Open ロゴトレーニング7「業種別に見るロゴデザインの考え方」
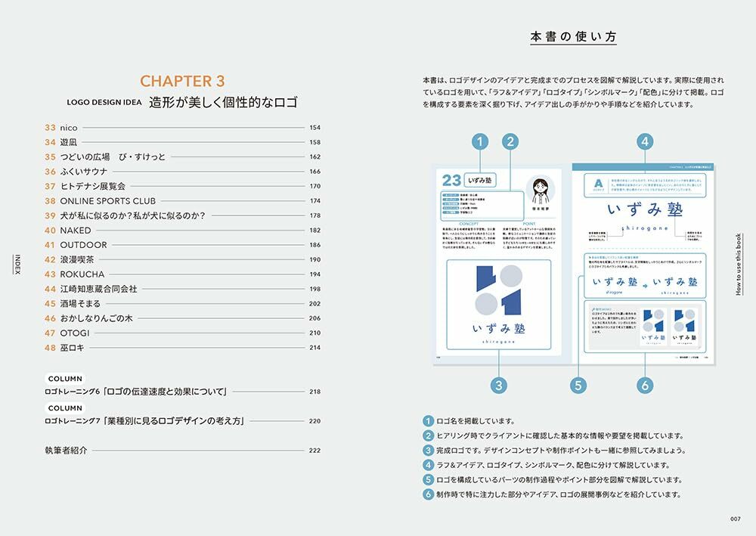 tap(182, 421)
